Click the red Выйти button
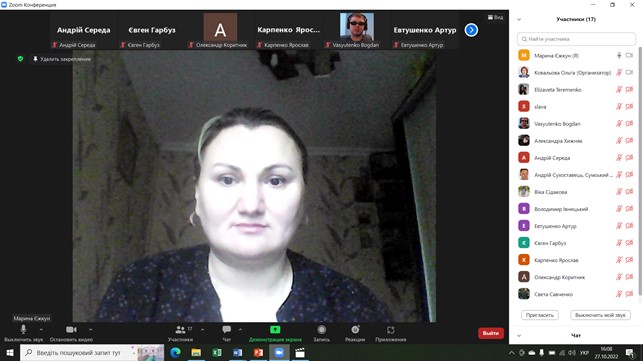 click(x=490, y=333)
